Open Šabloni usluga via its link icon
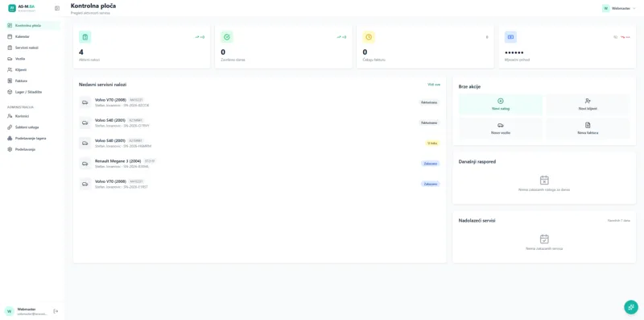The width and height of the screenshot is (644, 320). tap(10, 127)
